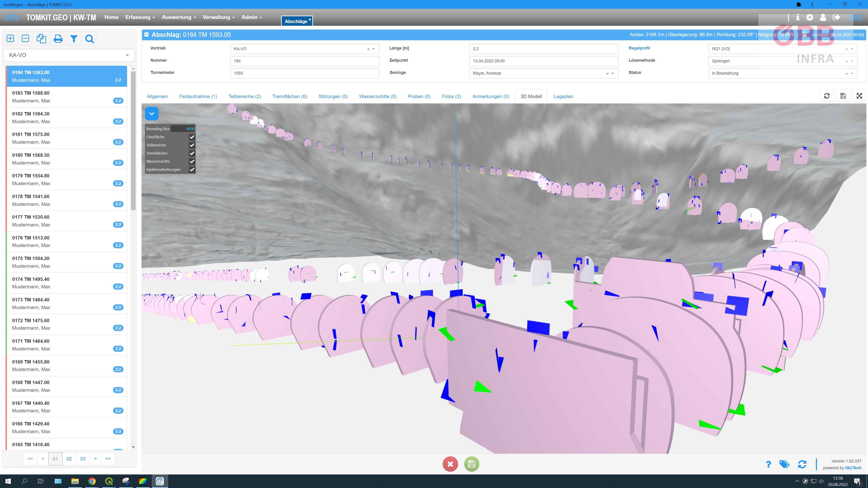
Task: Open the Auswertung menu
Action: click(x=179, y=17)
